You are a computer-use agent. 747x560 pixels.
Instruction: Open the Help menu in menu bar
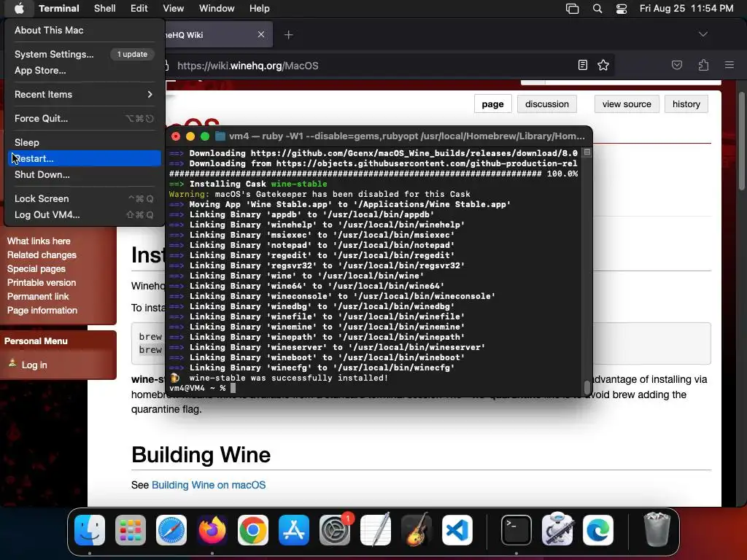coord(260,8)
